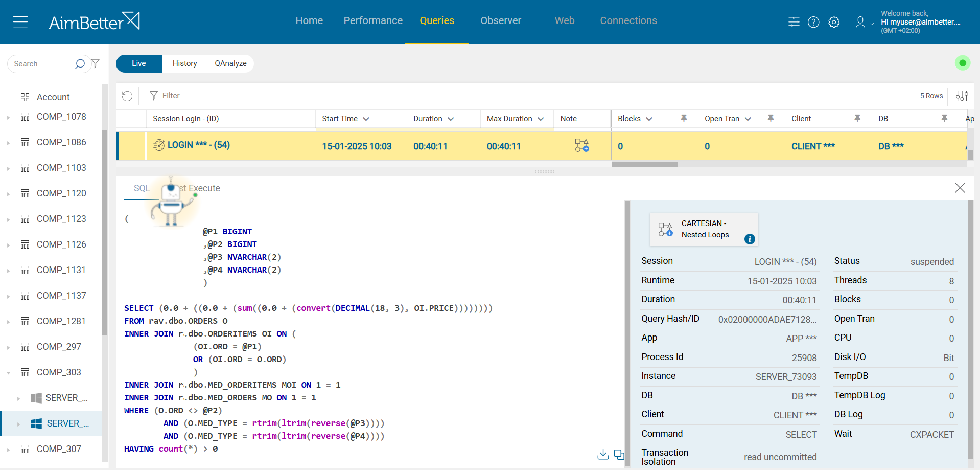Click the Account grid icon
The image size is (980, 470).
click(25, 97)
